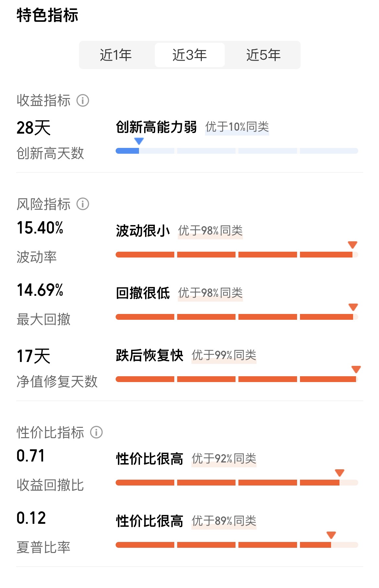Tap 优于89%同类 label
Image resolution: width=379 pixels, height=588 pixels.
(224, 521)
